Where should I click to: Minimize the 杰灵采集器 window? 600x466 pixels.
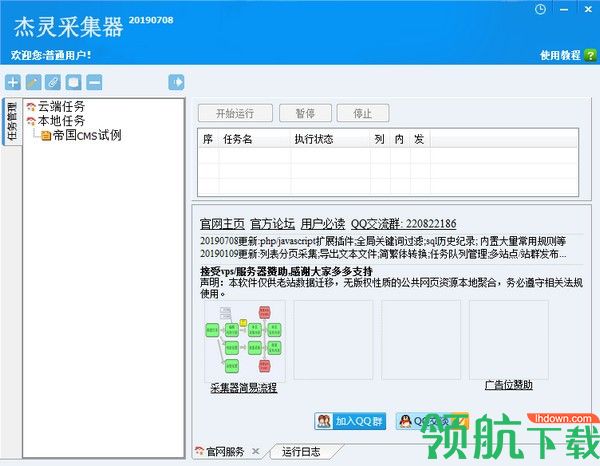point(564,10)
